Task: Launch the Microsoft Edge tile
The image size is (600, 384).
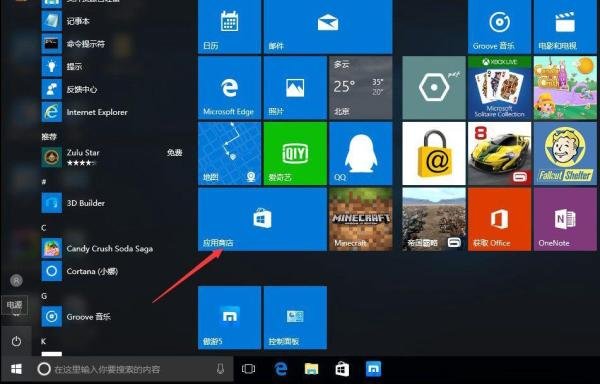Action: tap(230, 88)
